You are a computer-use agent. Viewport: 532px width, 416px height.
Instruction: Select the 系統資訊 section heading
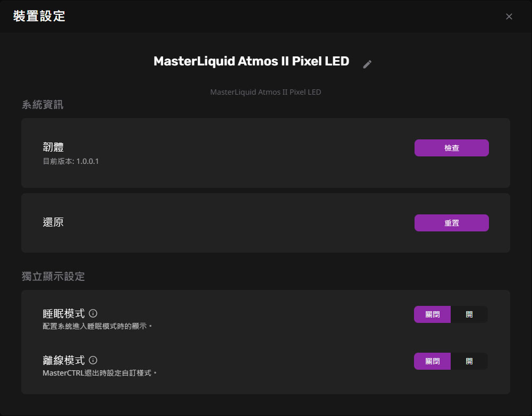tap(43, 105)
